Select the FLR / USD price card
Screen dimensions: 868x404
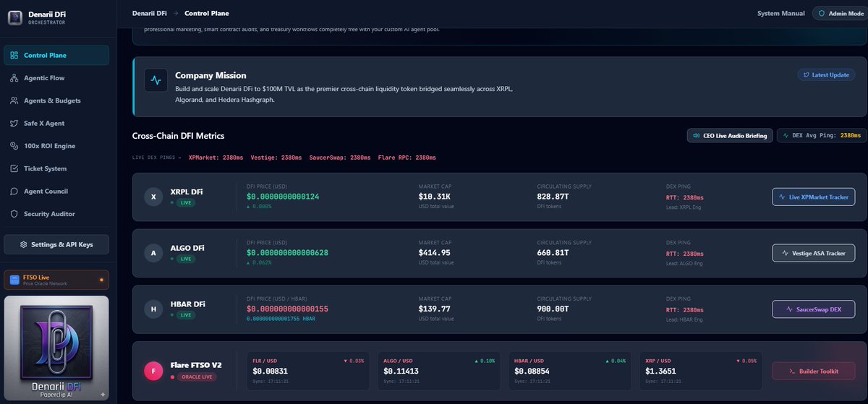309,371
